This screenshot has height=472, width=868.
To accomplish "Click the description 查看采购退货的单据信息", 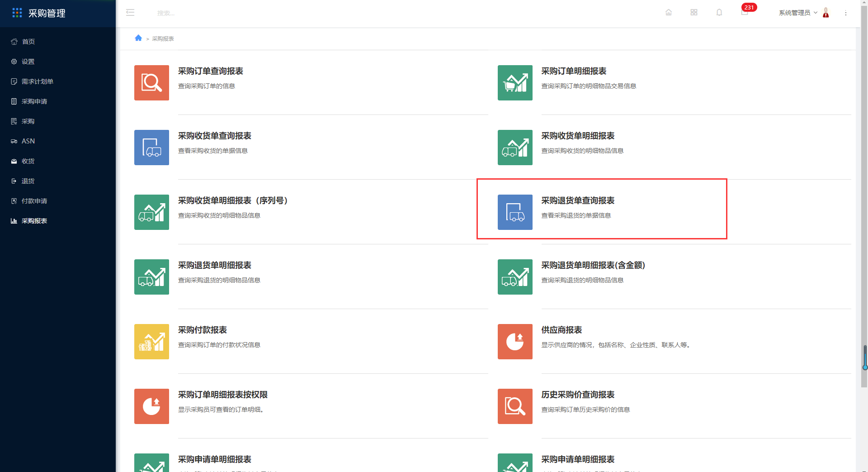I will point(576,215).
